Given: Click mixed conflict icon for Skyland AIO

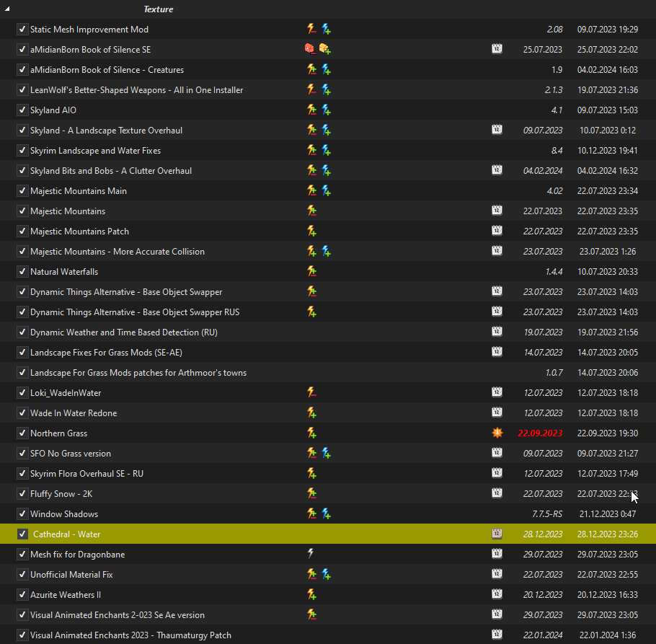Looking at the screenshot, I should pyautogui.click(x=311, y=110).
